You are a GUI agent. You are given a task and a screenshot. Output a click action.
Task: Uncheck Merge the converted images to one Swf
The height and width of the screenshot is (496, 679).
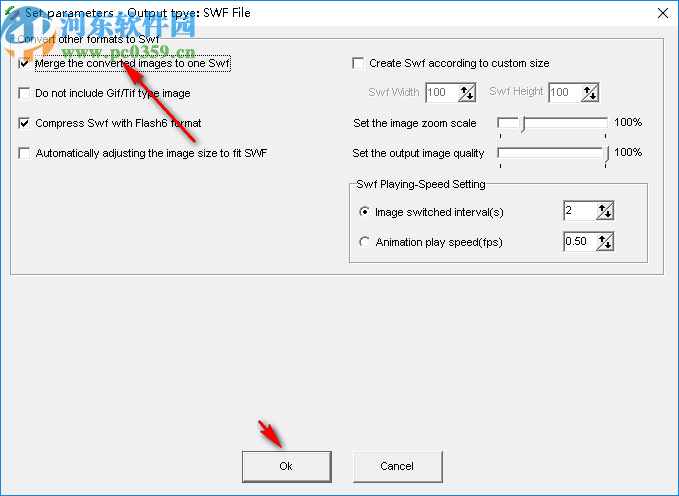24,64
